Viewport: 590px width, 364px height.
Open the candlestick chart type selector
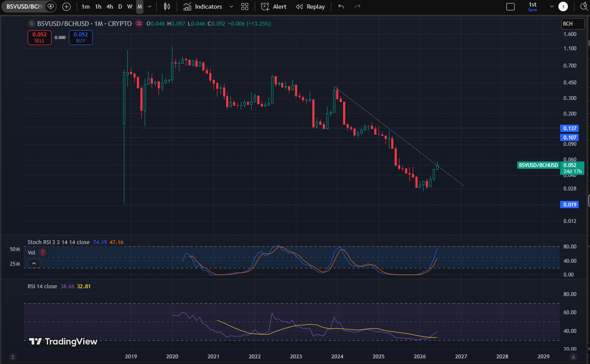[167, 7]
